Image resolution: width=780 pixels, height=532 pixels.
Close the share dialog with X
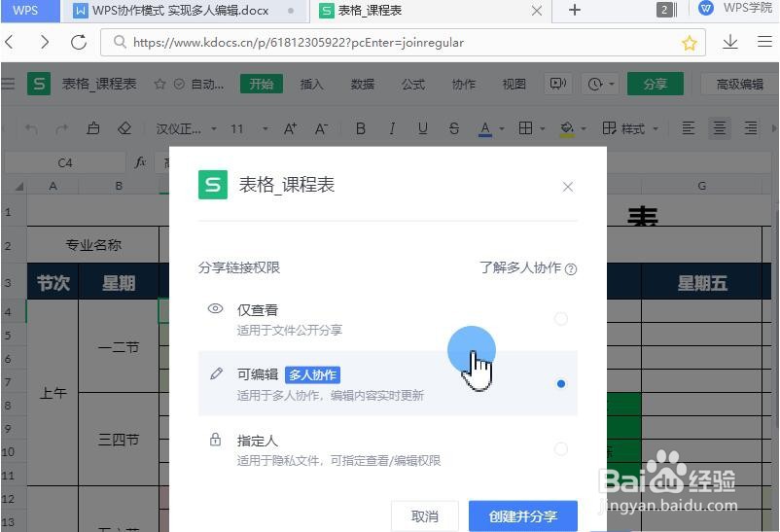point(568,187)
